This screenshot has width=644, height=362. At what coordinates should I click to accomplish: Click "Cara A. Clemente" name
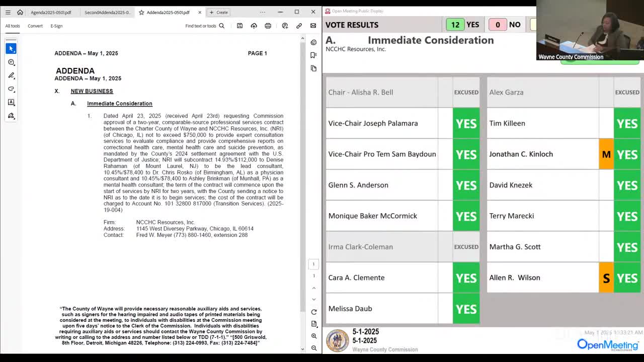[x=356, y=278]
